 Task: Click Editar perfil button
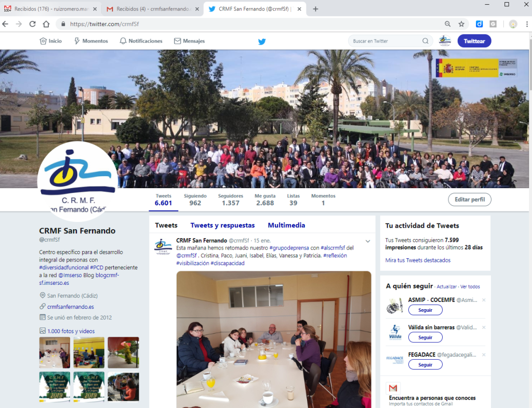point(469,200)
